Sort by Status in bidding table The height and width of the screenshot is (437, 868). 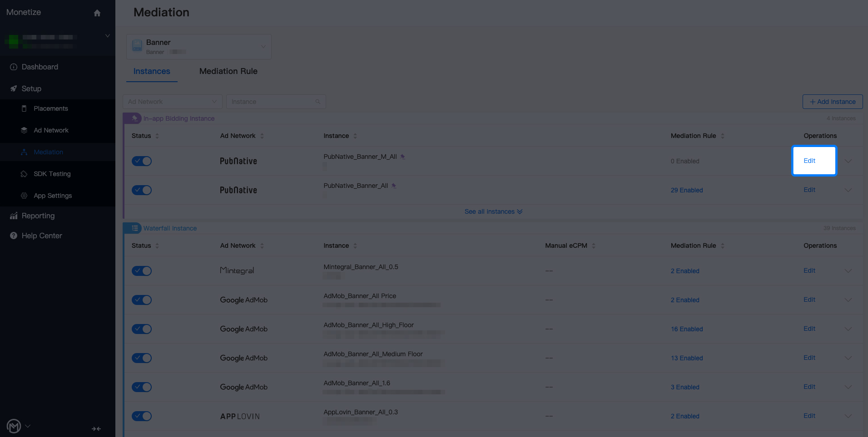[x=157, y=136]
